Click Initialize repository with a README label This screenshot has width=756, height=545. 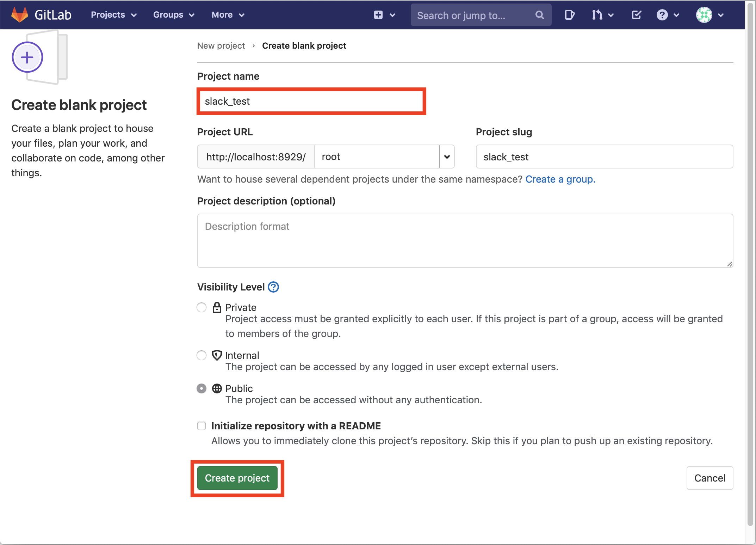coord(296,426)
